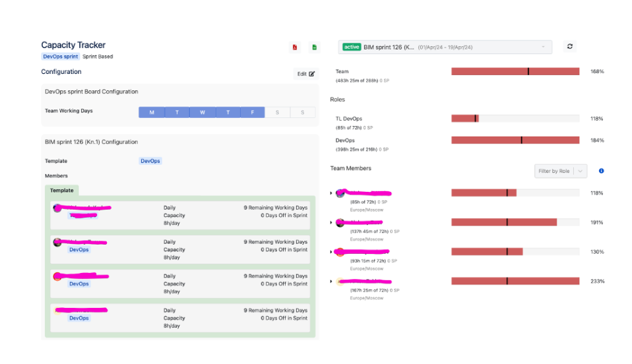Click the Team capacity progress bar

point(515,71)
